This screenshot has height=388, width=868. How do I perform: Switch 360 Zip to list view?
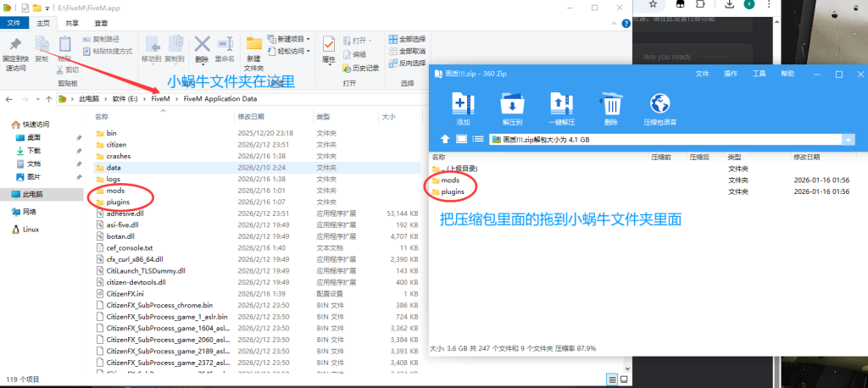[x=478, y=140]
